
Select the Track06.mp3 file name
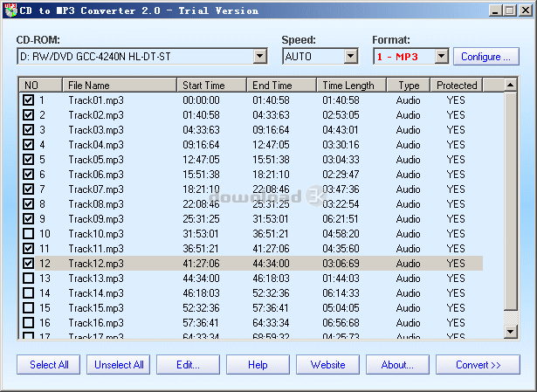(96, 175)
